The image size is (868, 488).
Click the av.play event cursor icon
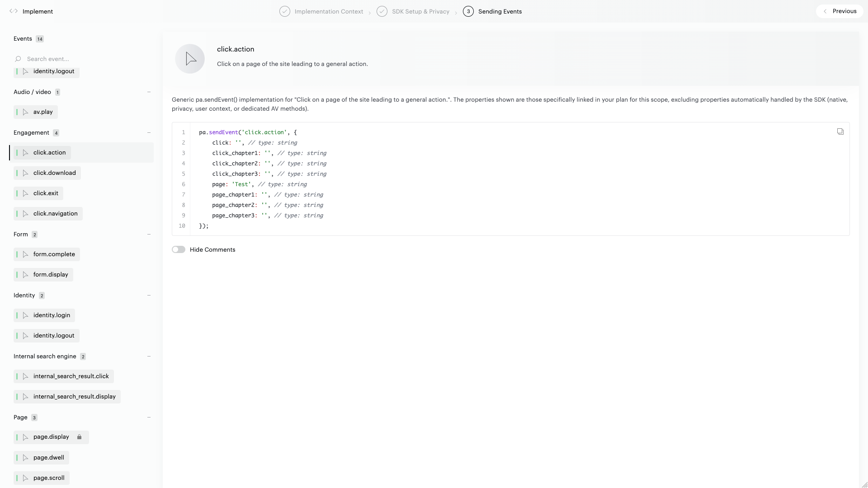(x=25, y=112)
